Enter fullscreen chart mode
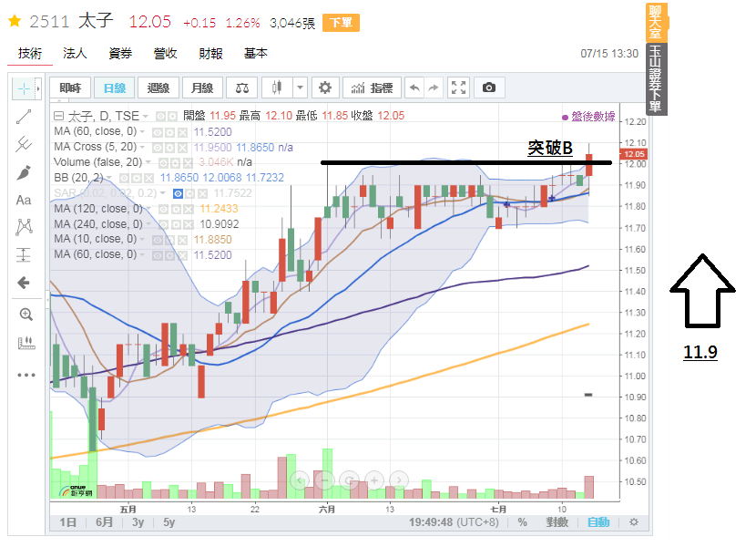The height and width of the screenshot is (547, 756). click(458, 88)
